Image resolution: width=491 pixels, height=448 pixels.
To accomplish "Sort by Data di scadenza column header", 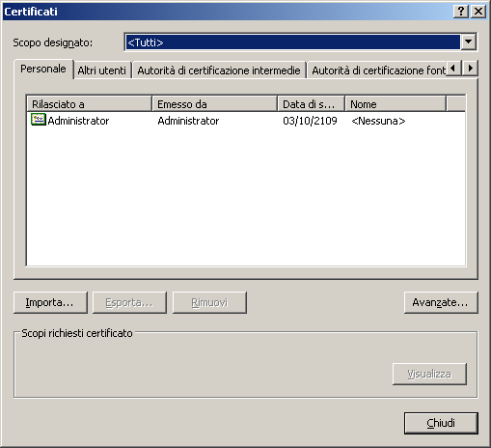I will (312, 104).
